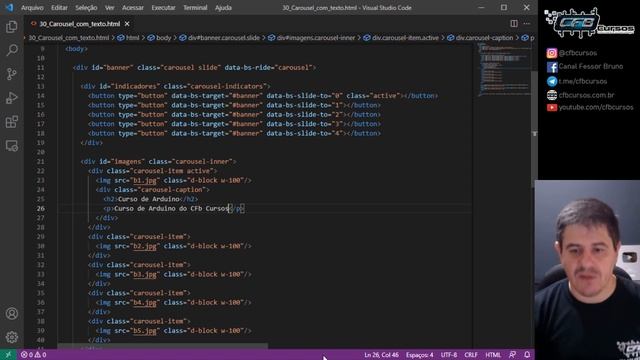
Task: Open the Ajuda menu
Action: [223, 8]
